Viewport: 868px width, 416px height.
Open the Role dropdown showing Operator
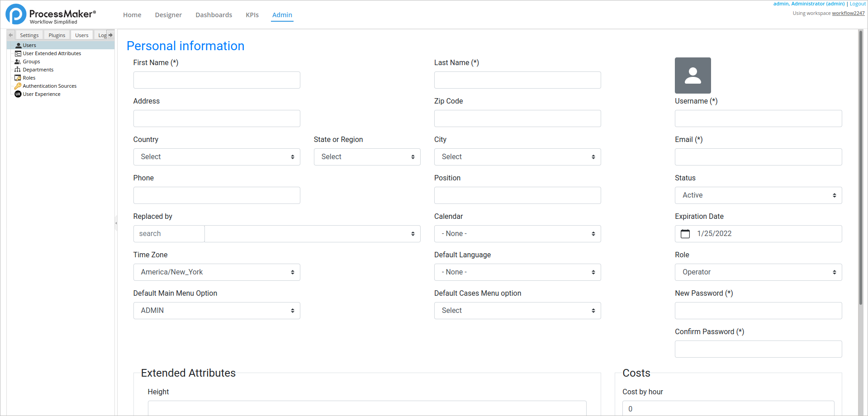point(758,272)
